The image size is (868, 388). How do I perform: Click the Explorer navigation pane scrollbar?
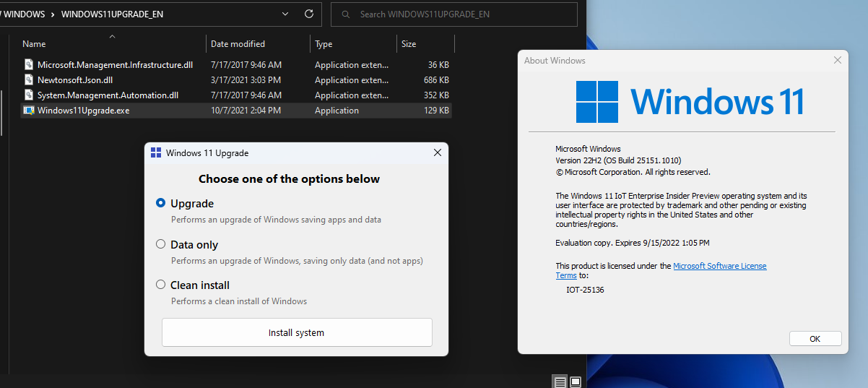click(x=1, y=112)
